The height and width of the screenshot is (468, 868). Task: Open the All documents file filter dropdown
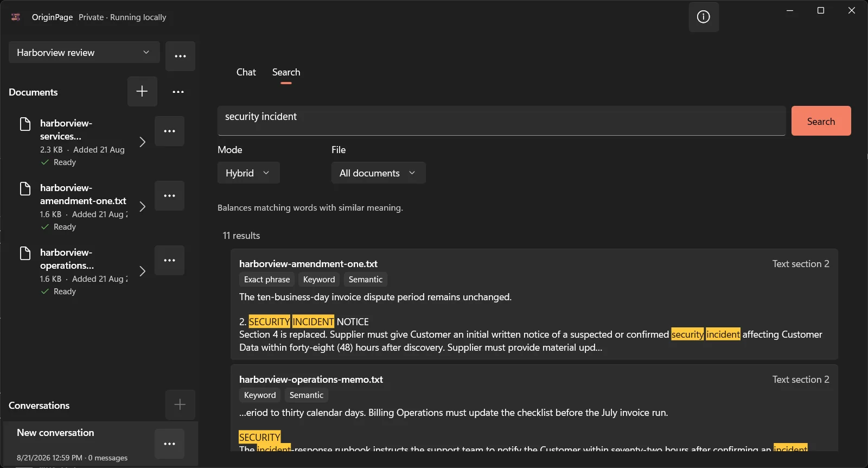378,173
